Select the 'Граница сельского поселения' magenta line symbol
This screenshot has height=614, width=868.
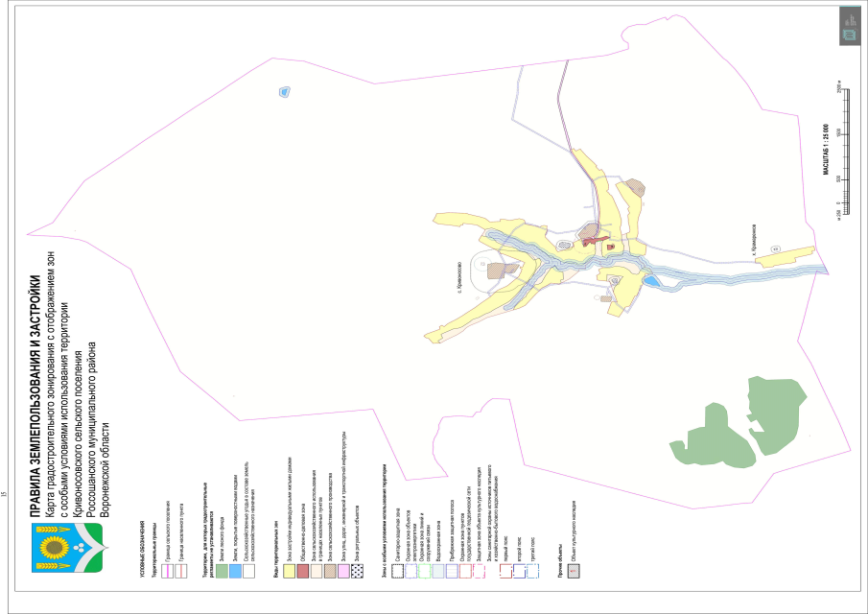tap(167, 571)
